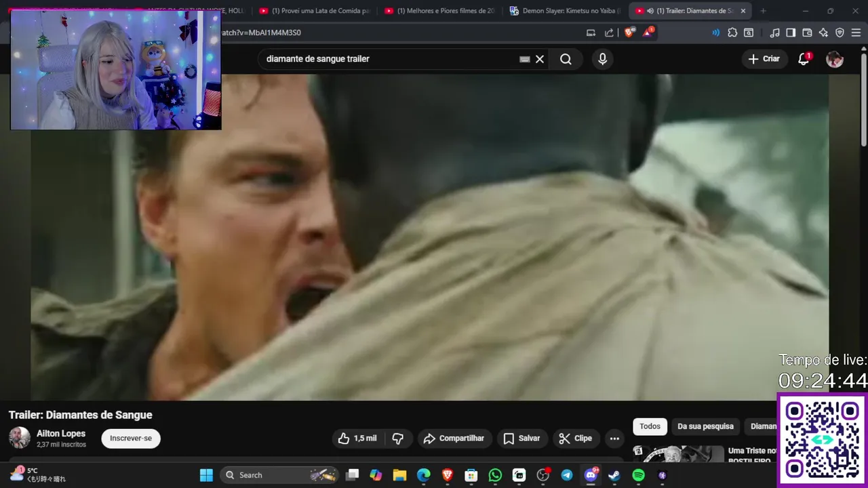
Task: Open the Brave playlist music note icon
Action: [x=774, y=33]
